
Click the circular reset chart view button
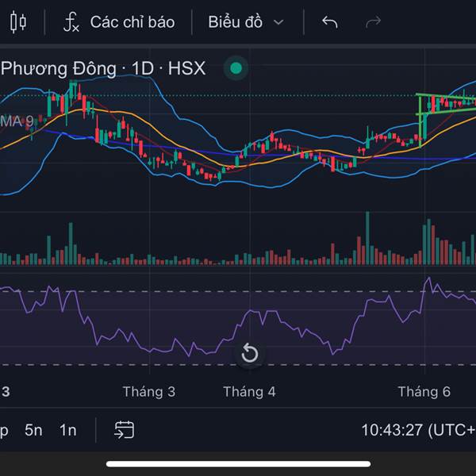click(x=250, y=354)
